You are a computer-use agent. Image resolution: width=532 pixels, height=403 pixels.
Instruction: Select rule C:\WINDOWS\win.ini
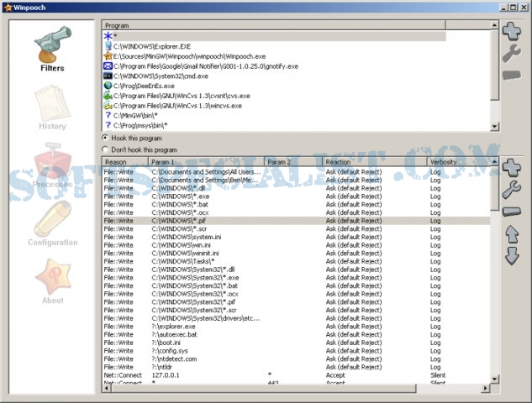tap(296, 245)
